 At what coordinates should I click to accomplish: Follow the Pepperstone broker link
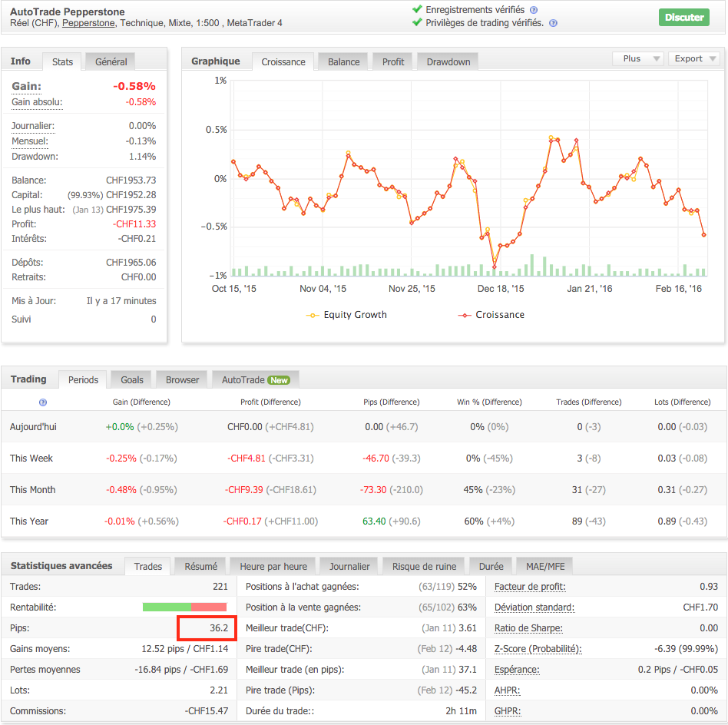point(88,23)
